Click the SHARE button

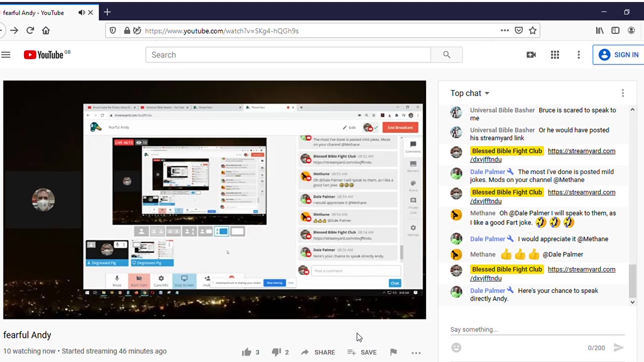pos(318,352)
